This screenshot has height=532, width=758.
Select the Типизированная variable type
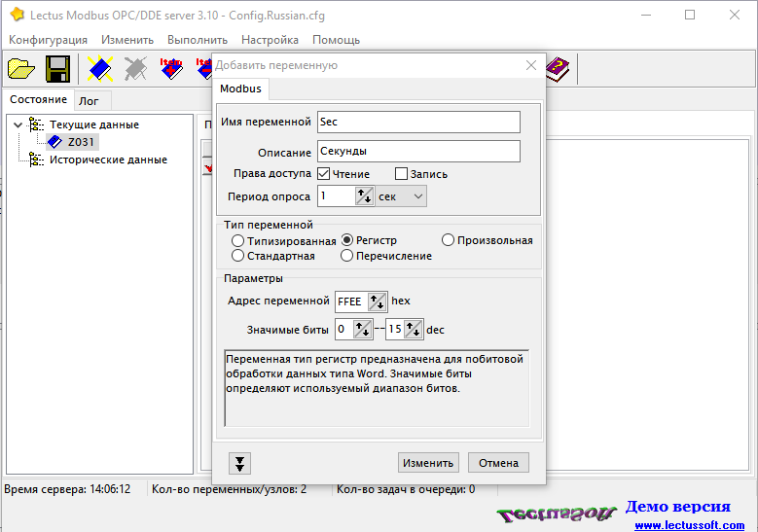[237, 240]
